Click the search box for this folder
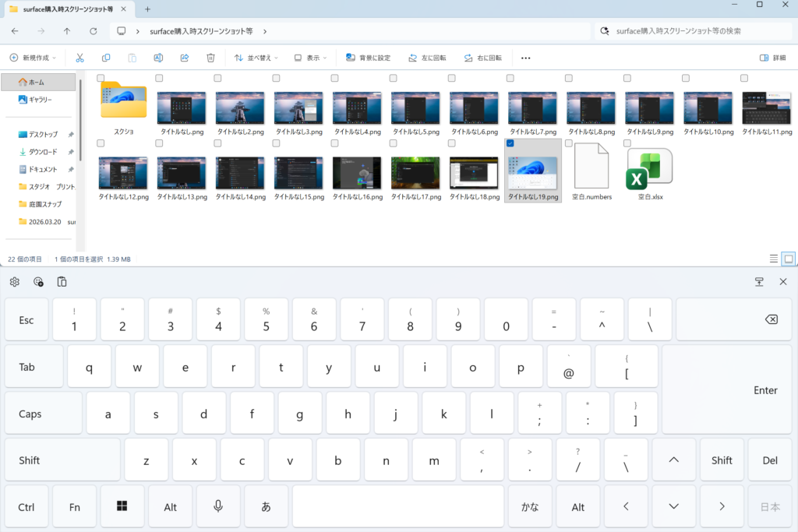Viewport: 798px width, 532px height. point(694,31)
